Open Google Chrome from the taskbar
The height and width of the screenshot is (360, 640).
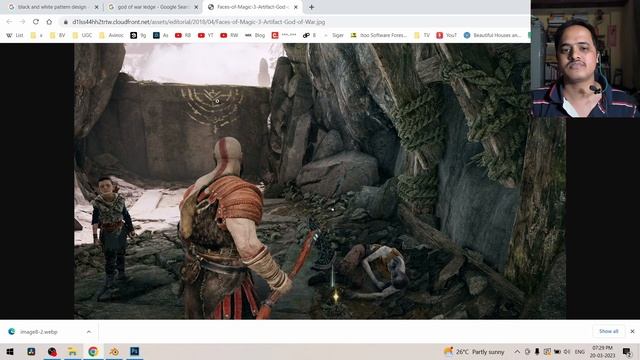[x=93, y=351]
